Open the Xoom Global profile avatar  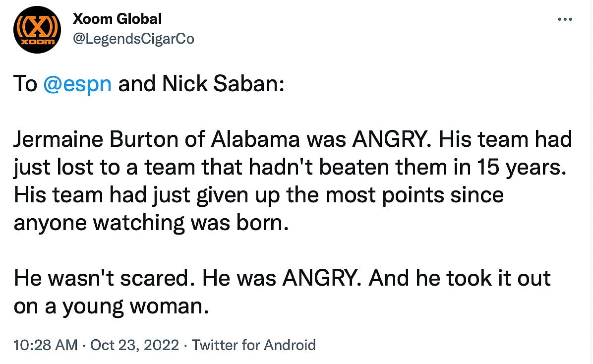click(37, 29)
